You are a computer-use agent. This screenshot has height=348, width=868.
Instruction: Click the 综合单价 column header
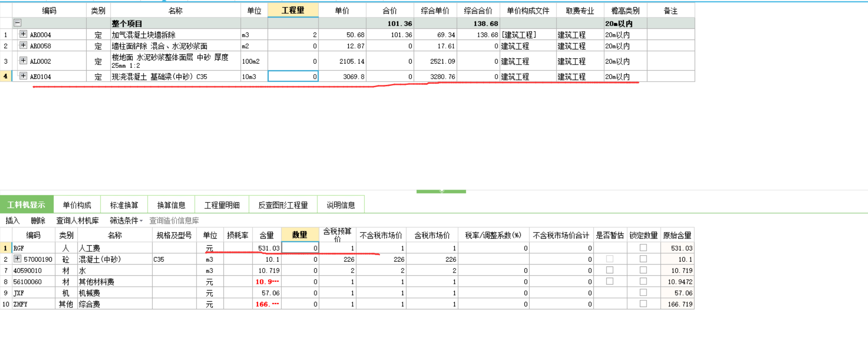[435, 10]
